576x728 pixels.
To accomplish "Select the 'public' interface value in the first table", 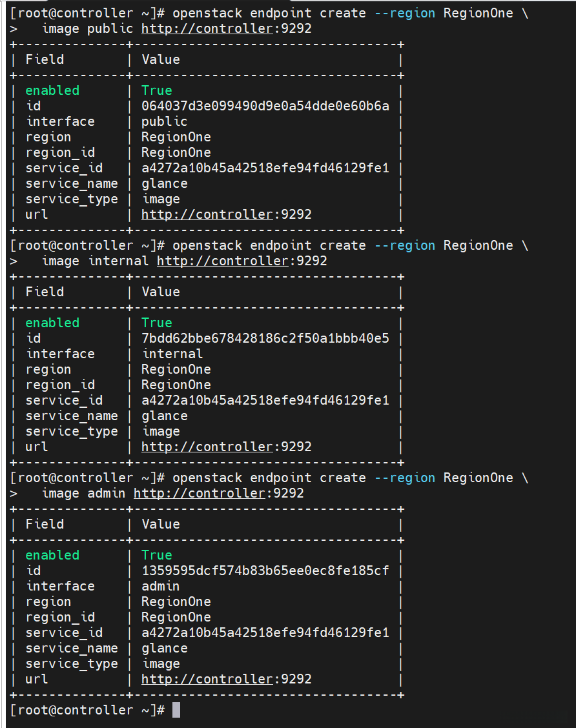I will click(x=165, y=121).
